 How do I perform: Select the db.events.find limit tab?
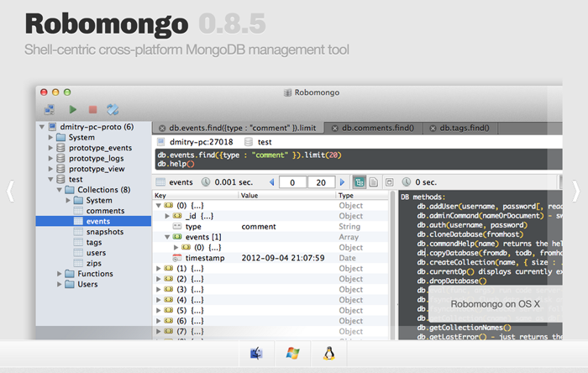(x=242, y=128)
